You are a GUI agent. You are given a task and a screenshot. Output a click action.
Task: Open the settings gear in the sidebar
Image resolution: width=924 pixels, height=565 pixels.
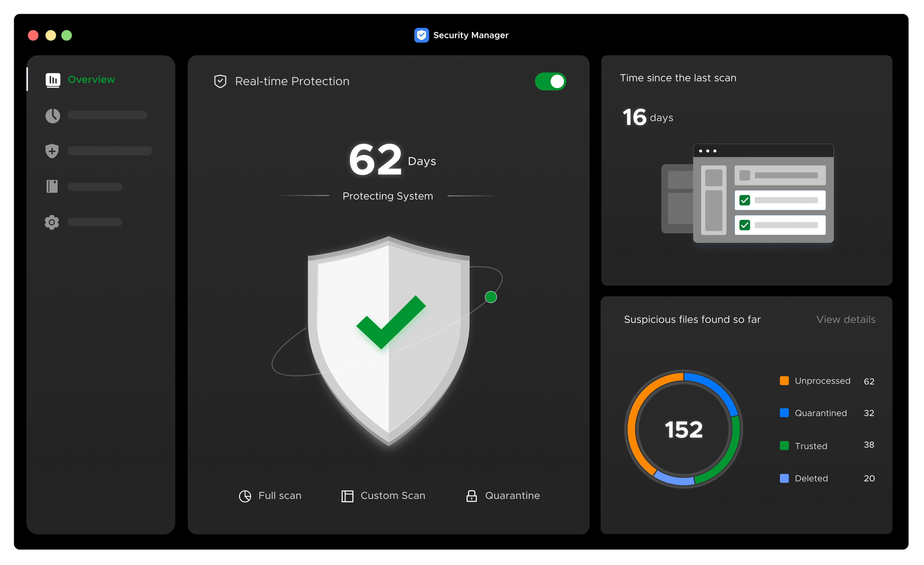click(x=51, y=222)
